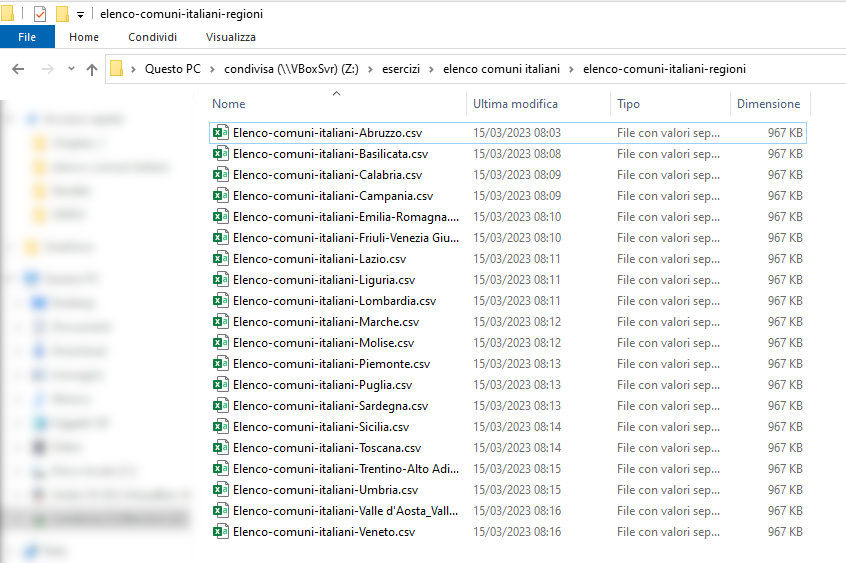Open the recent locations dropdown arrow

click(x=71, y=69)
